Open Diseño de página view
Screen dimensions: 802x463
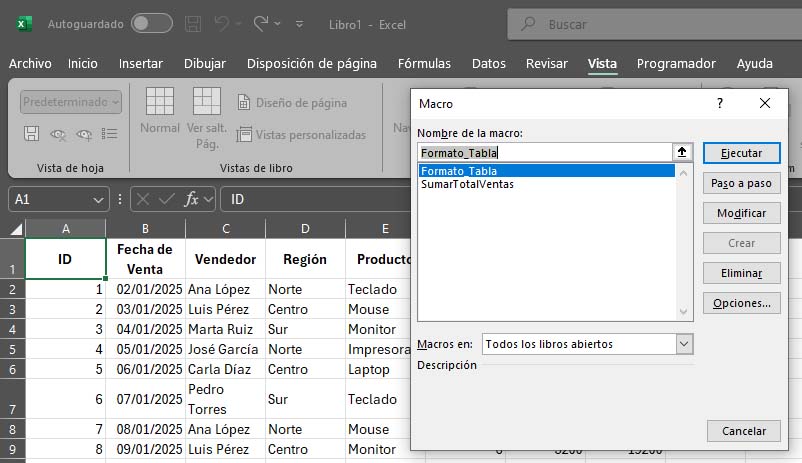[292, 103]
